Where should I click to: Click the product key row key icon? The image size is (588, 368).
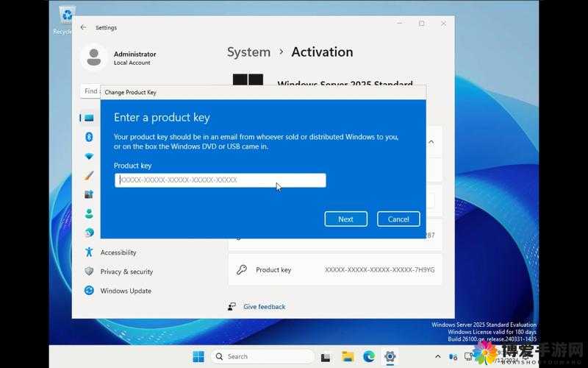(242, 269)
